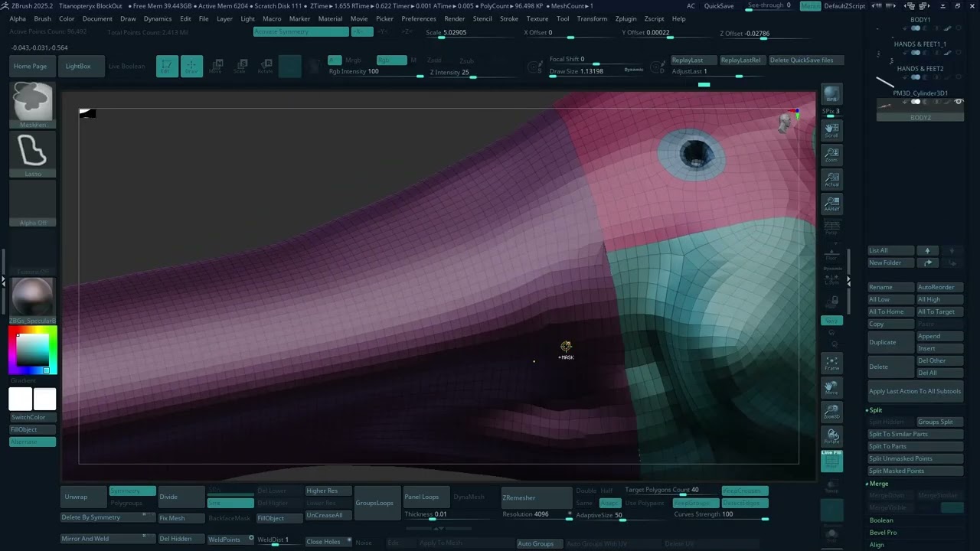Click the Resolution 4096 field
This screenshot has width=980, height=551.
(536, 514)
